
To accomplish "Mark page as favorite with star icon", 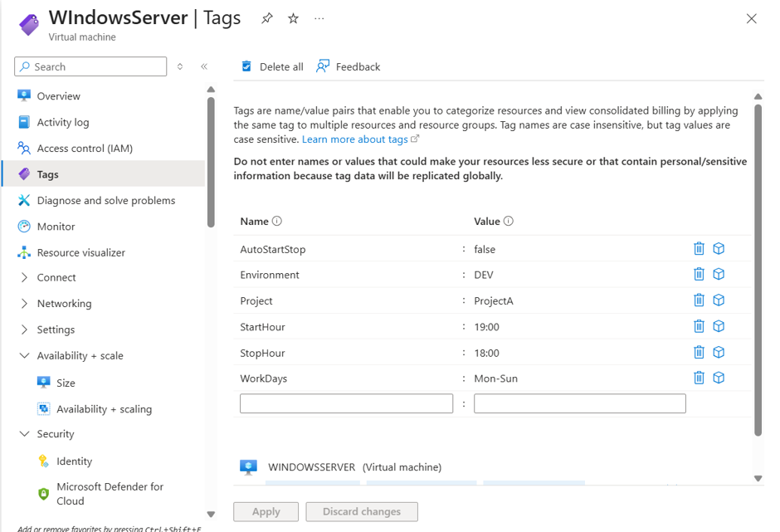I will 294,19.
